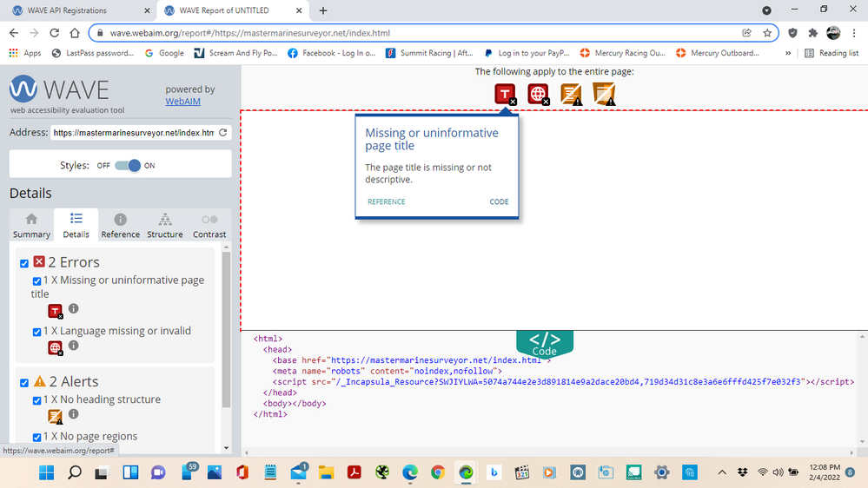Show info for Language missing or invalid
This screenshot has width=868, height=488.
[74, 346]
